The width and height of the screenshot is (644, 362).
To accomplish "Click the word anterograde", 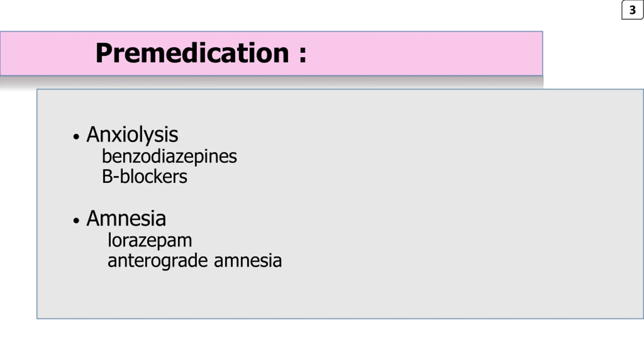I will tap(158, 261).
